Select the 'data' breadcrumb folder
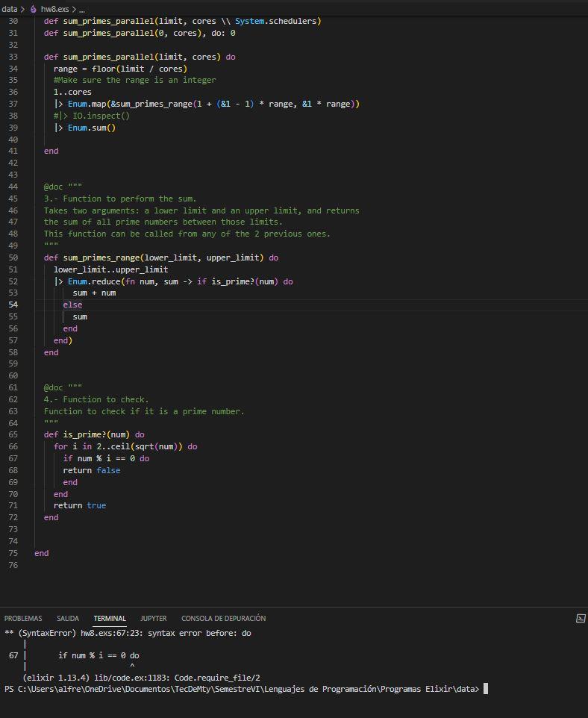 (10, 9)
